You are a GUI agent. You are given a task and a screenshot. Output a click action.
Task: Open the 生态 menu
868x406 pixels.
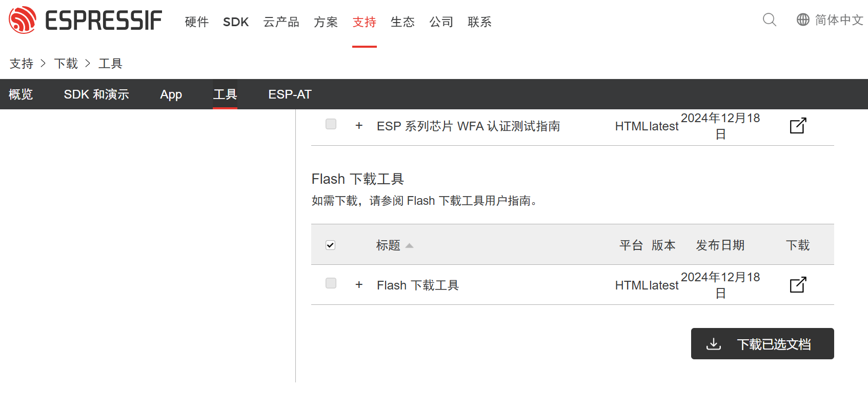point(402,22)
